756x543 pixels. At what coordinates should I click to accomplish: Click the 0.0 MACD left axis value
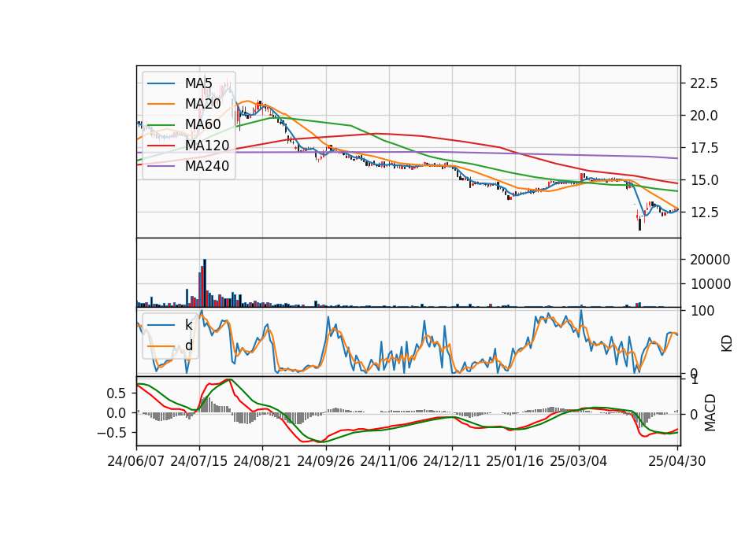tap(117, 413)
